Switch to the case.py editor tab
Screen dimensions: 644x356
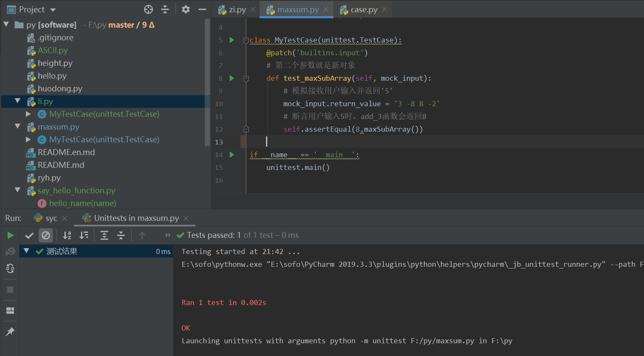[363, 10]
